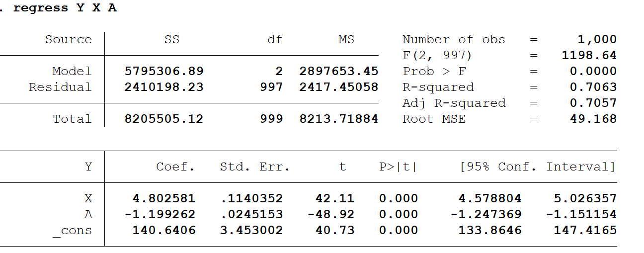Select the Source column header
644x253 pixels.
click(69, 40)
